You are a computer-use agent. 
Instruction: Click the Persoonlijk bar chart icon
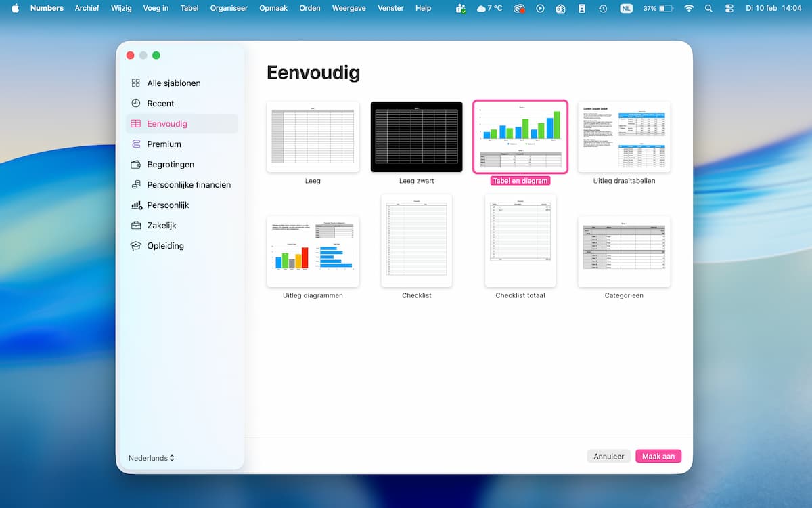point(135,205)
